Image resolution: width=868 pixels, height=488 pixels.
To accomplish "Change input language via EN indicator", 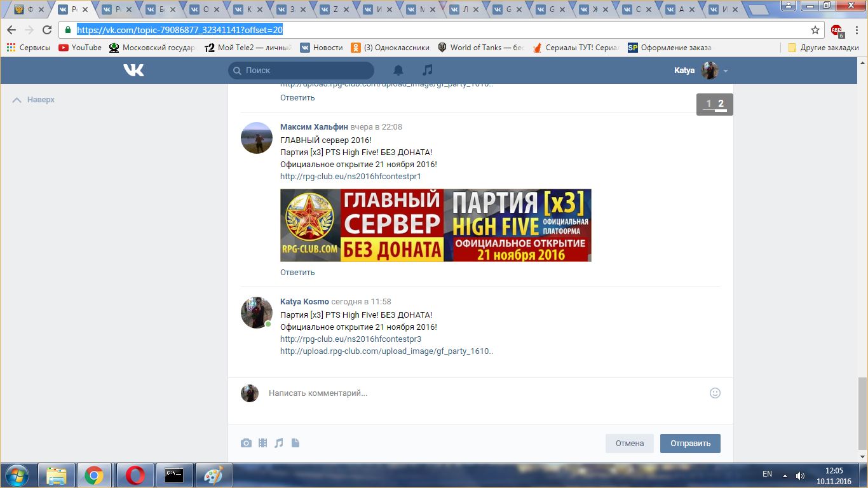I will (x=767, y=475).
